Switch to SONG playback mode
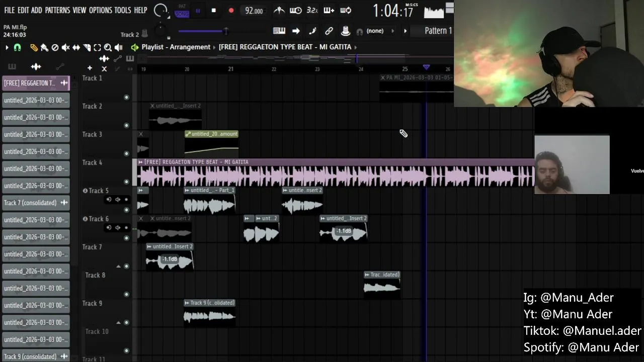This screenshot has width=644, height=362. [x=182, y=14]
